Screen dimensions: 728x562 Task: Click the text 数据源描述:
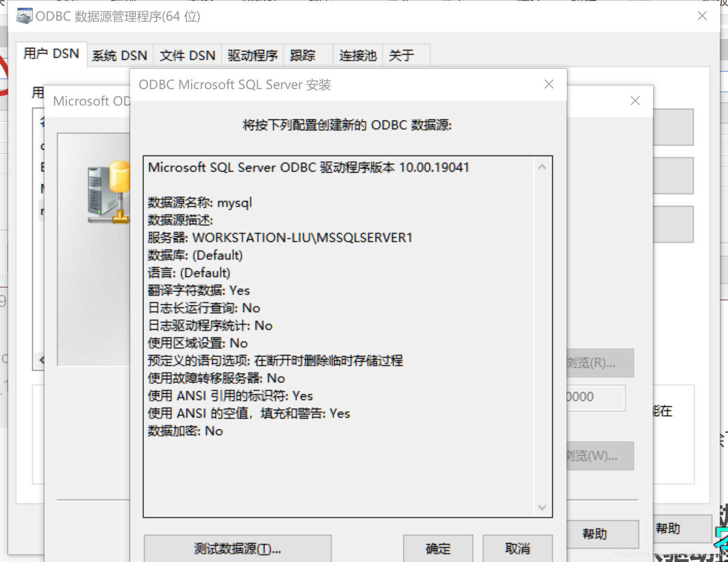point(180,220)
